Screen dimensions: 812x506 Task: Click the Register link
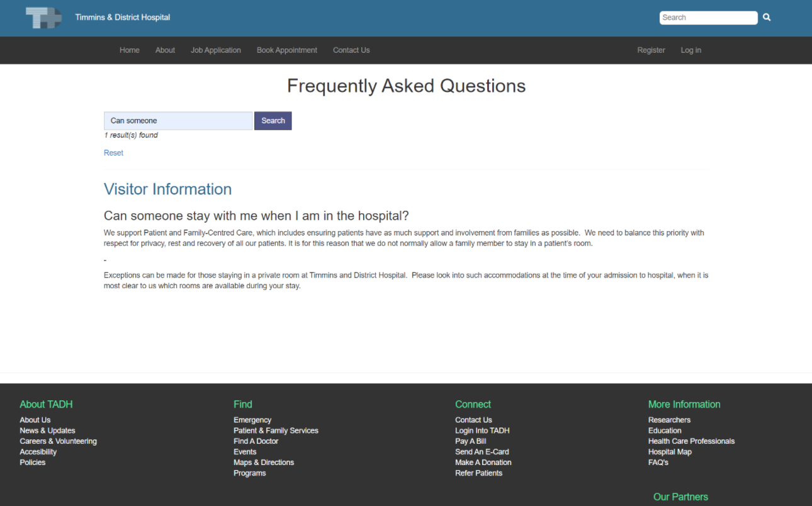[x=651, y=50]
